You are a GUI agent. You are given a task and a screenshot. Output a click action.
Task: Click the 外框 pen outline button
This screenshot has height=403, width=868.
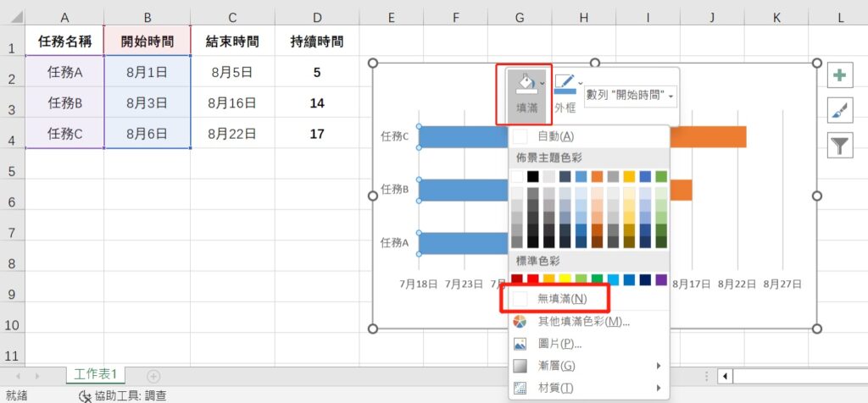(x=565, y=95)
